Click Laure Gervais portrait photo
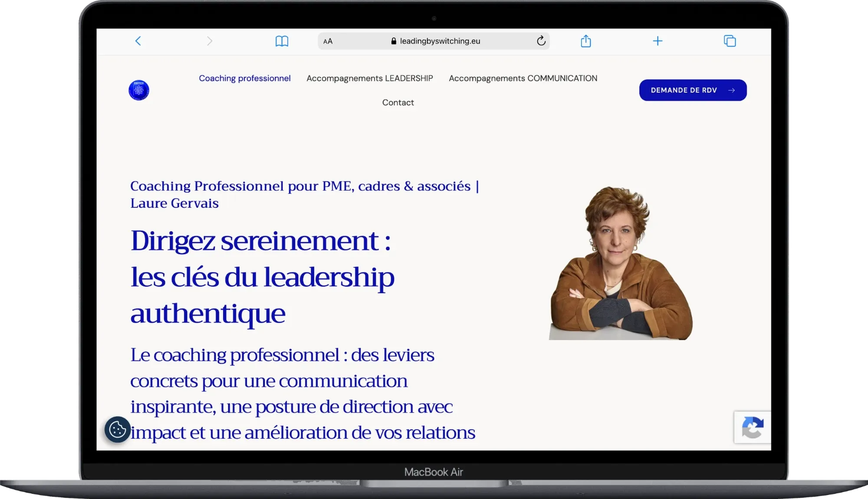The height and width of the screenshot is (499, 868). pyautogui.click(x=621, y=263)
